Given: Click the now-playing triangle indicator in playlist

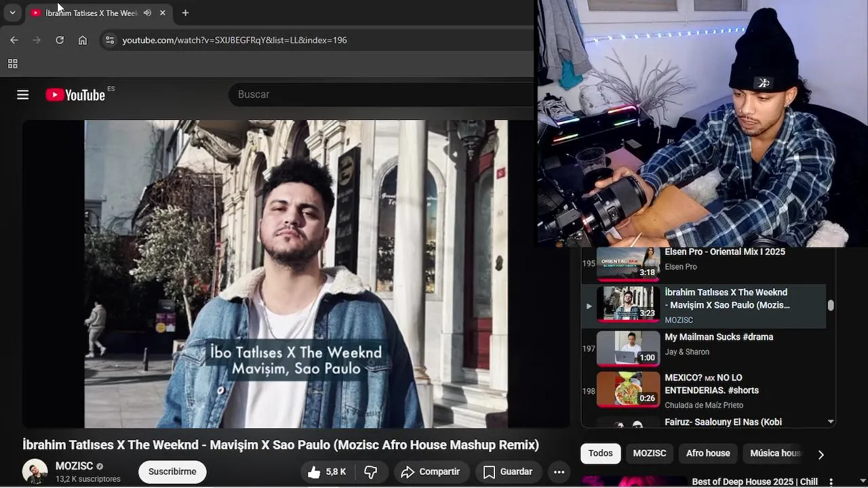Looking at the screenshot, I should [589, 306].
